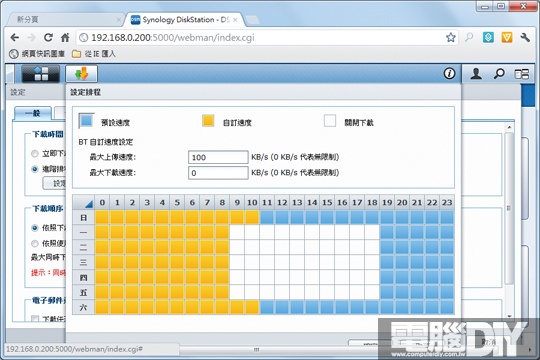Open the 從 IE 匯入 bookmarks folder
The image size is (540, 360).
tap(94, 54)
